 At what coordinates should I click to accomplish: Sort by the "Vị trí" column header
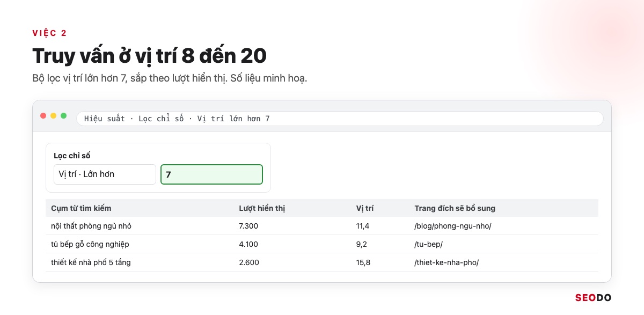(365, 208)
